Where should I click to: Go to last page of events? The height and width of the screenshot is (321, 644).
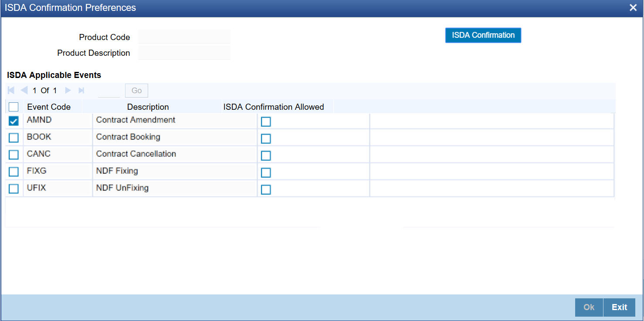81,91
